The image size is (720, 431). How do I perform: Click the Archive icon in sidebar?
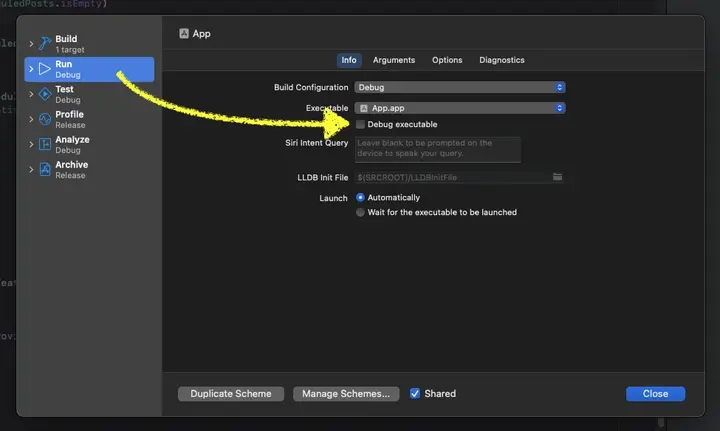[x=45, y=169]
